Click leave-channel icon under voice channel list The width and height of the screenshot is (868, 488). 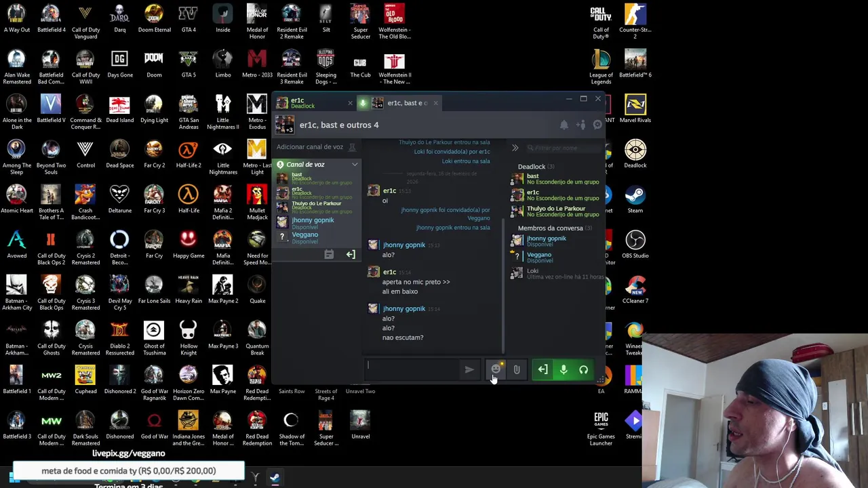click(351, 255)
